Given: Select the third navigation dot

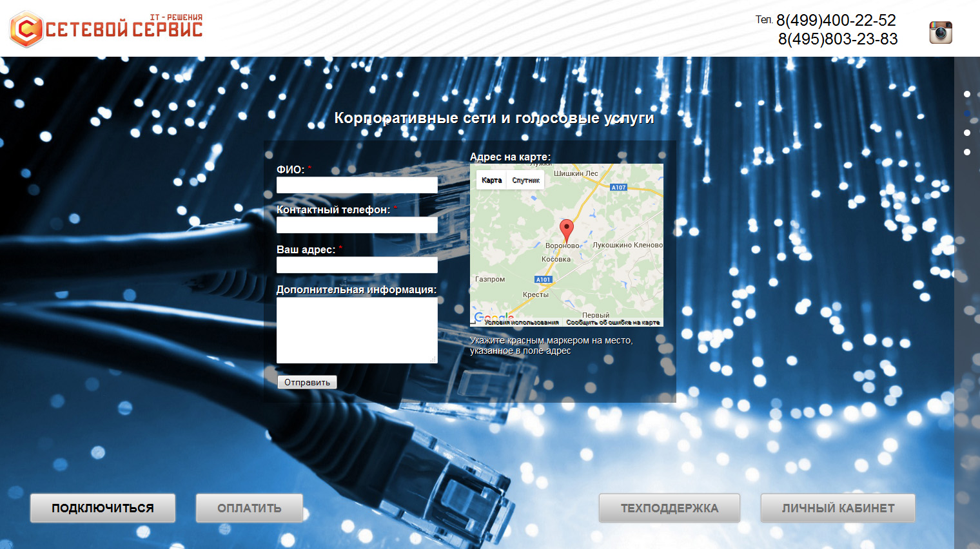Looking at the screenshot, I should click(x=966, y=133).
